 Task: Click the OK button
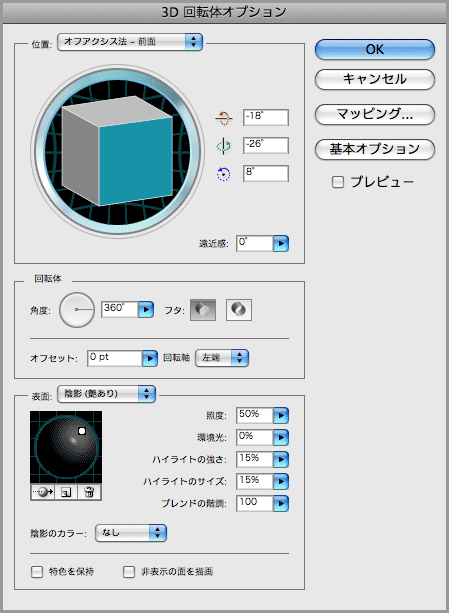[x=375, y=50]
